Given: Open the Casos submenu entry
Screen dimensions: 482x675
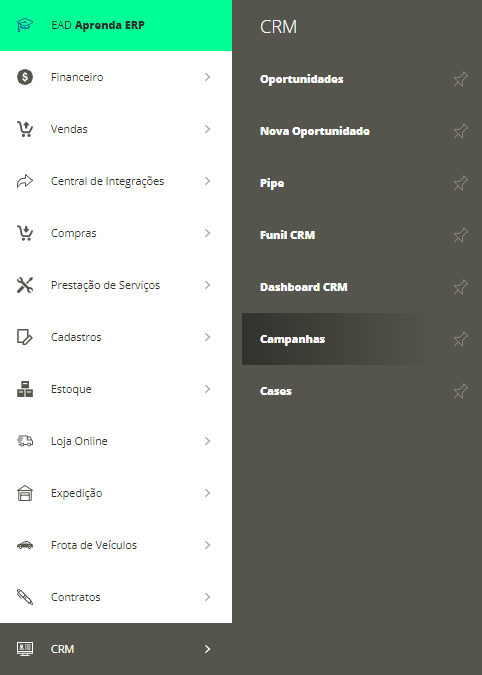Looking at the screenshot, I should pyautogui.click(x=276, y=391).
